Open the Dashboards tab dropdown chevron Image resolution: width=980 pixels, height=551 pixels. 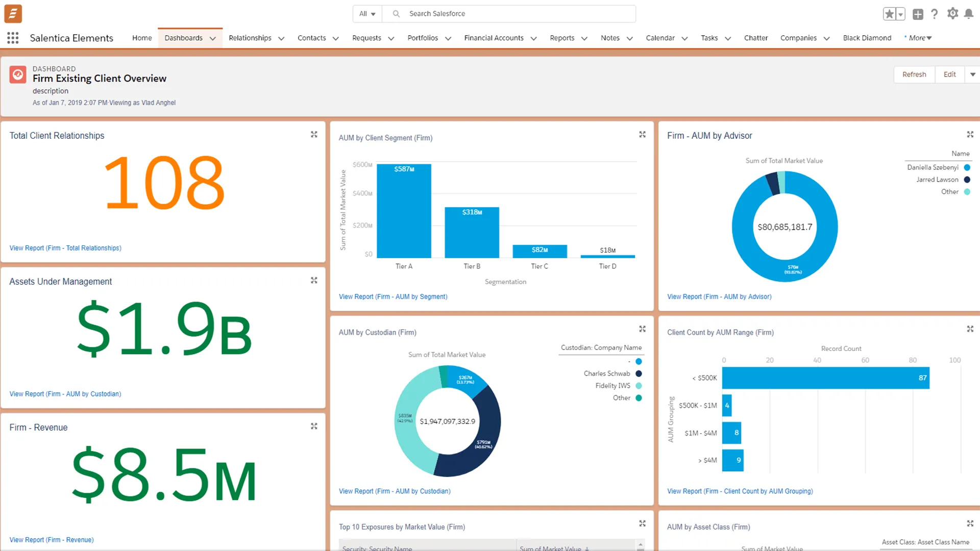point(213,38)
